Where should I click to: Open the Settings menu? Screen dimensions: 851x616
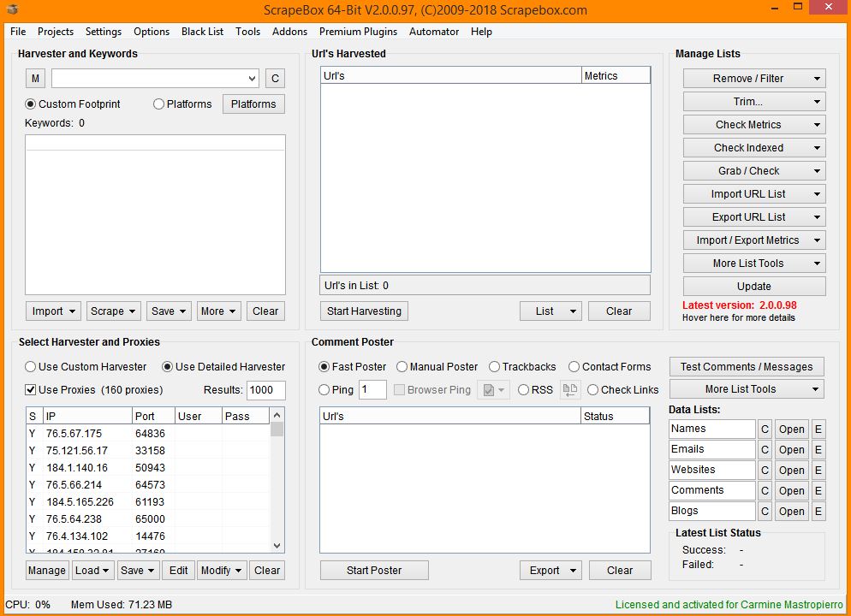point(103,32)
